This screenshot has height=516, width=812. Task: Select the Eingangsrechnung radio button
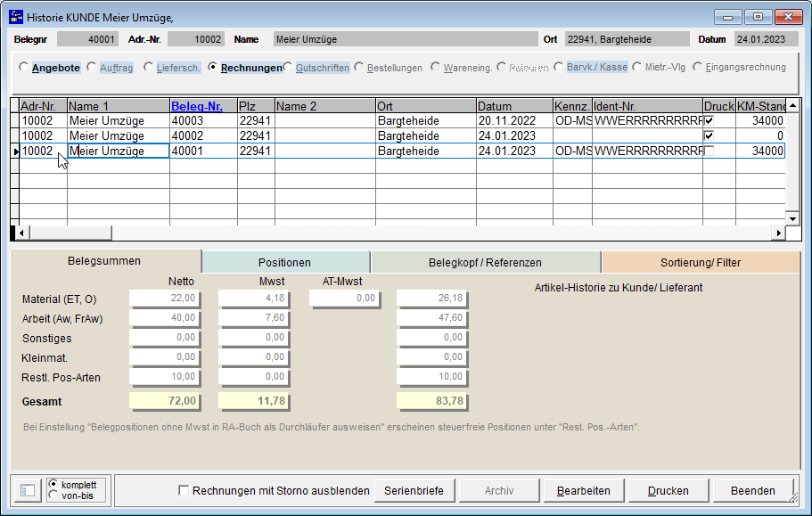click(x=697, y=67)
